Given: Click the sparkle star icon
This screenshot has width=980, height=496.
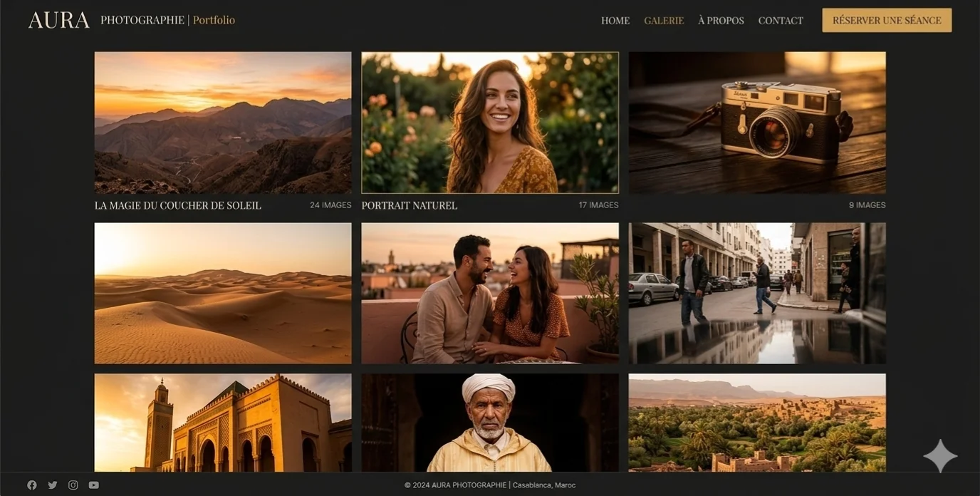Looking at the screenshot, I should pos(940,456).
